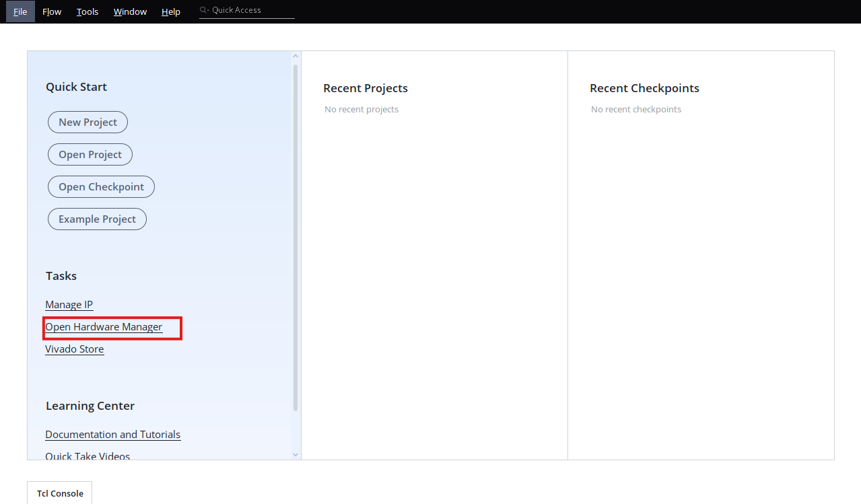The height and width of the screenshot is (504, 861).
Task: Open the Window menu
Action: point(130,11)
